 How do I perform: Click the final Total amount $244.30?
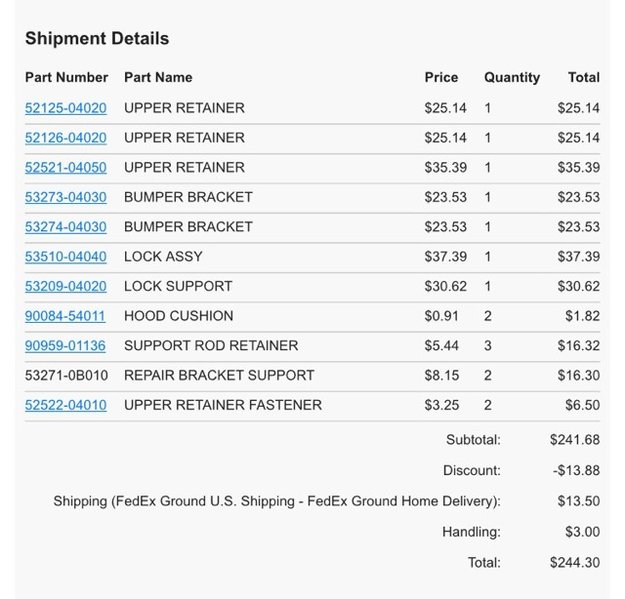tap(575, 562)
